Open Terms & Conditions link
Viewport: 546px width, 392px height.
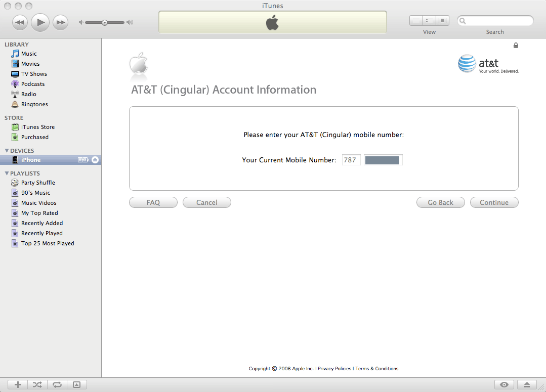[377, 368]
